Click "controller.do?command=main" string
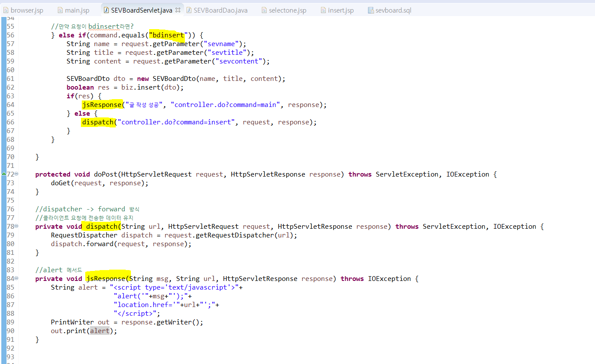Viewport: 595px width, 364px height. click(x=225, y=104)
